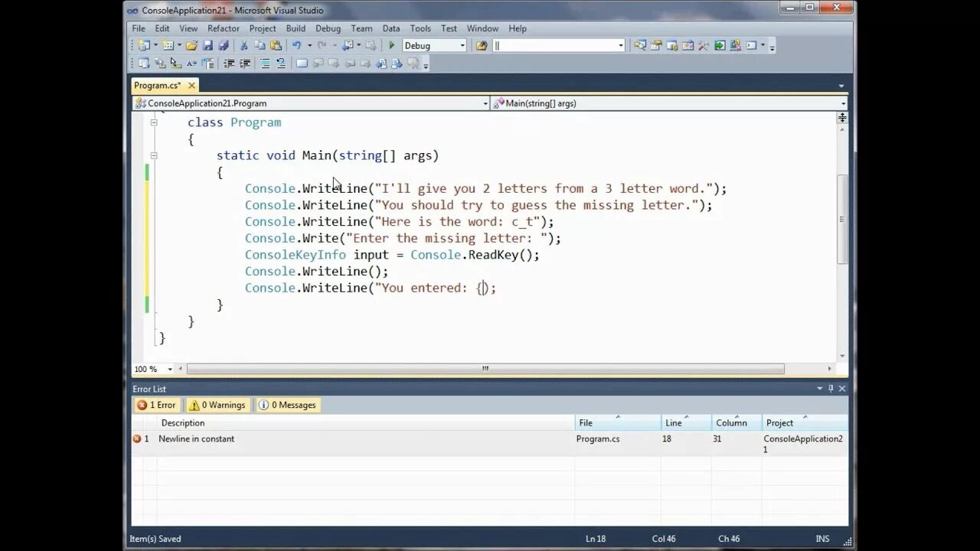Click the Increase Indent icon
Screen dimensions: 980x551
coord(246,64)
